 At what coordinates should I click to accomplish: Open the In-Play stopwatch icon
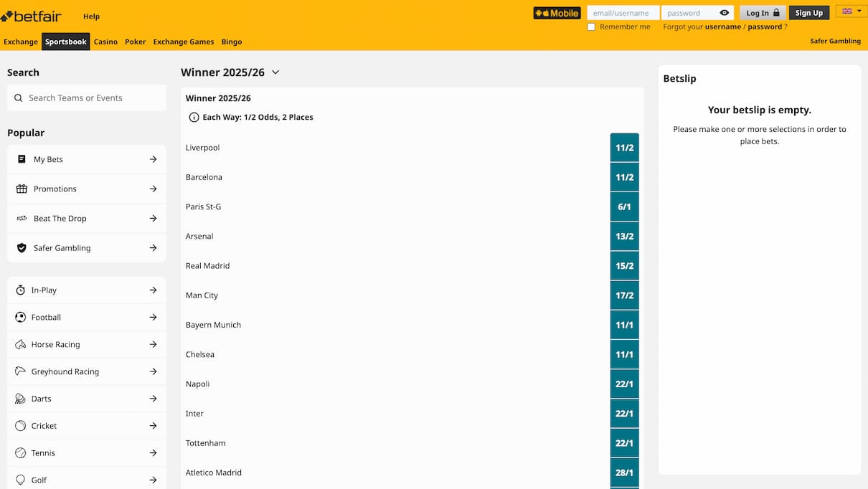[x=20, y=290]
